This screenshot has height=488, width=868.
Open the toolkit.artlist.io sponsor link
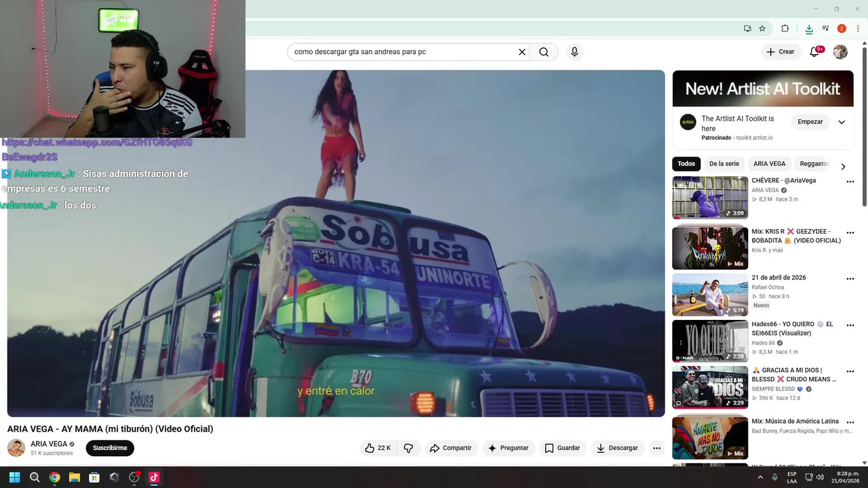(754, 138)
